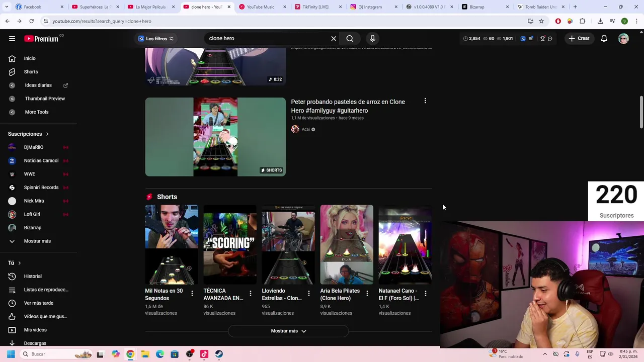
Task: Click the Windows Start button
Action: pyautogui.click(x=11, y=354)
